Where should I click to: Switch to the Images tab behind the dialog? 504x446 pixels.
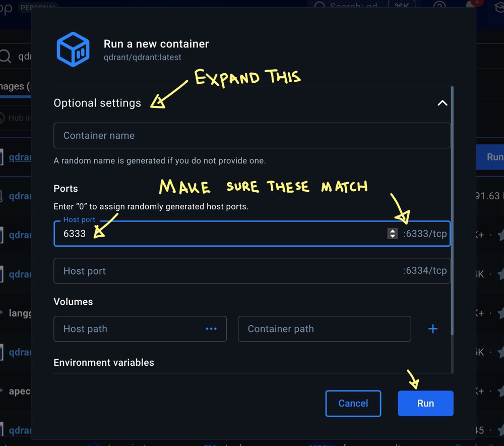point(13,86)
